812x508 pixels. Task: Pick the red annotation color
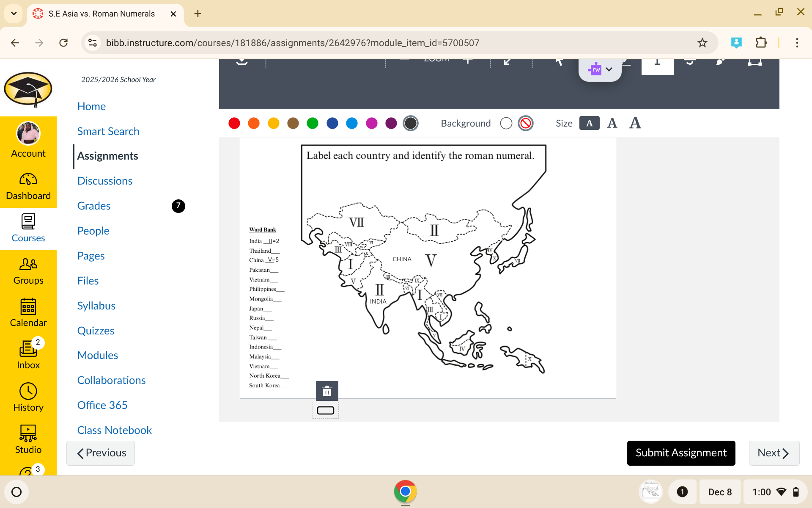[234, 123]
